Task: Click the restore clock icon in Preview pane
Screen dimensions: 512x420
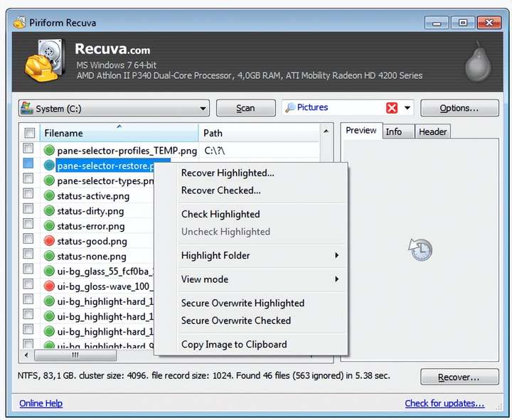Action: click(x=420, y=249)
